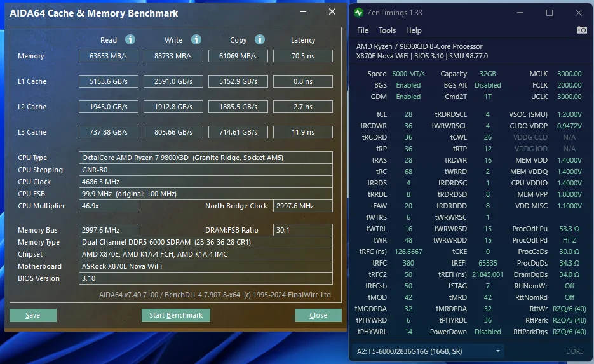594x364 pixels.
Task: Click the L2 Cache Latency value 2.7 ns
Action: [303, 107]
